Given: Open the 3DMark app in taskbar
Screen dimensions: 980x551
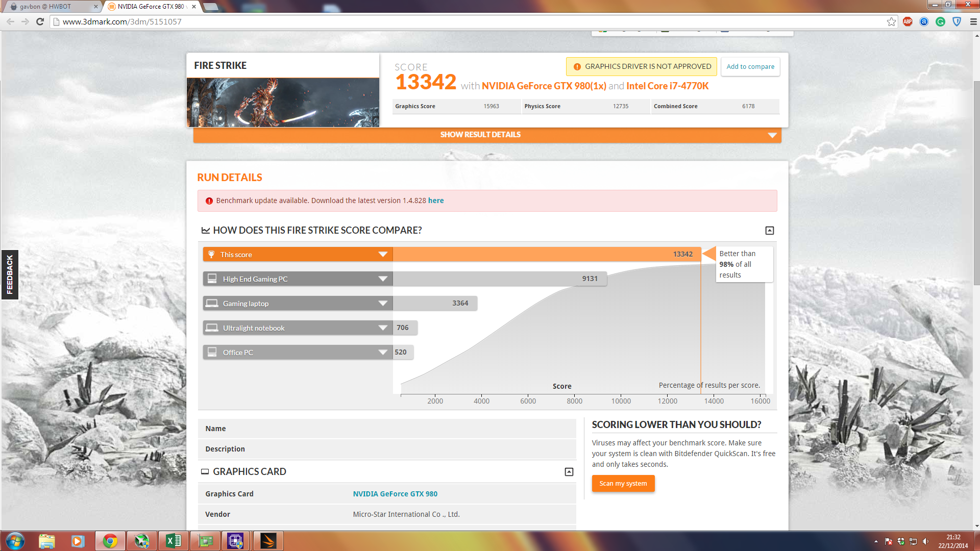Looking at the screenshot, I should point(268,541).
